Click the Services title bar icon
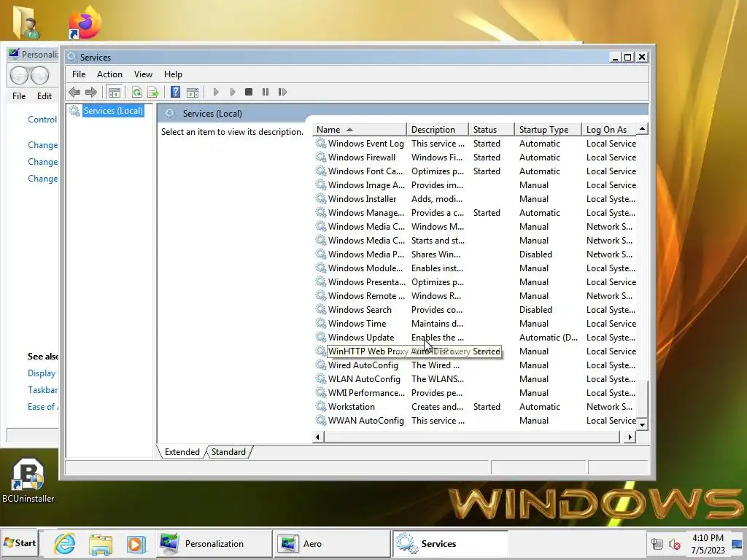This screenshot has width=747, height=560. click(x=72, y=57)
